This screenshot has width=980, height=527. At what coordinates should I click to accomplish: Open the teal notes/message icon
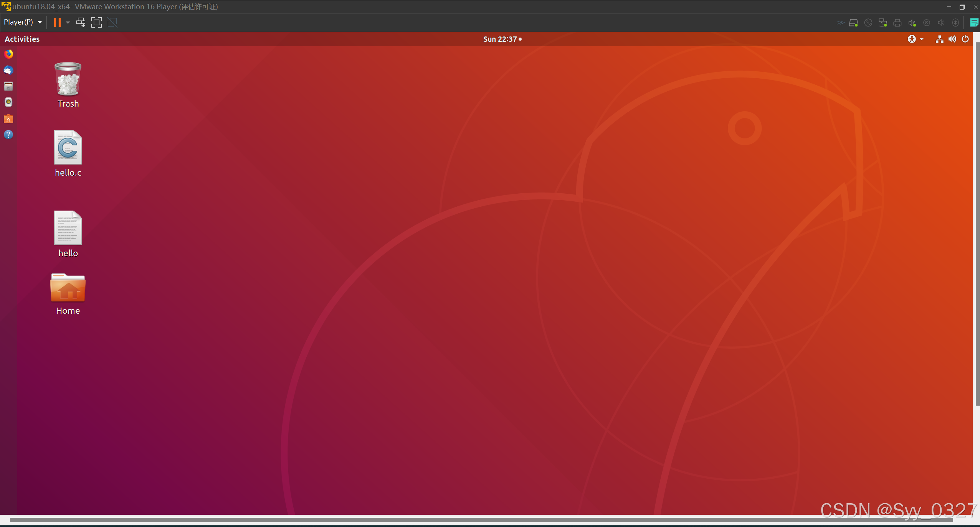click(x=974, y=23)
